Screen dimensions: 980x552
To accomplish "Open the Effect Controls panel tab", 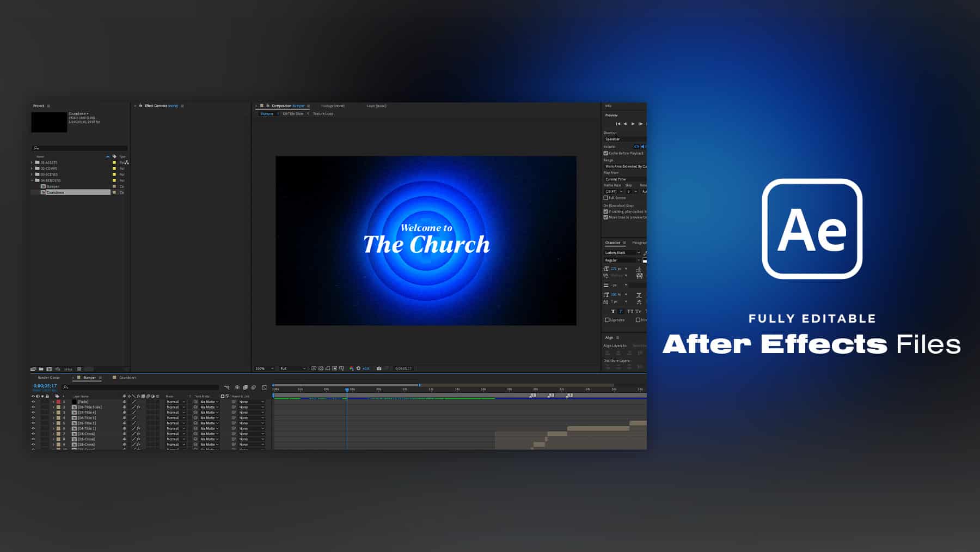I will 161,106.
